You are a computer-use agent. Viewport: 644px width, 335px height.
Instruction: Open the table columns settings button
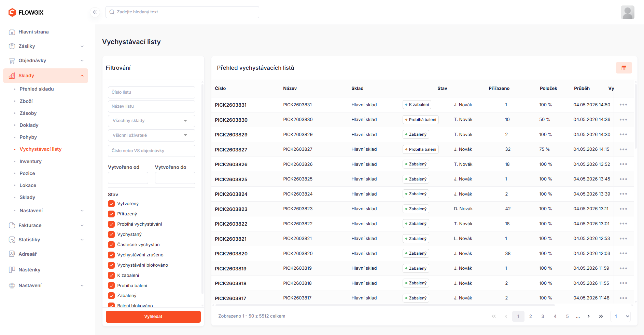(x=624, y=68)
